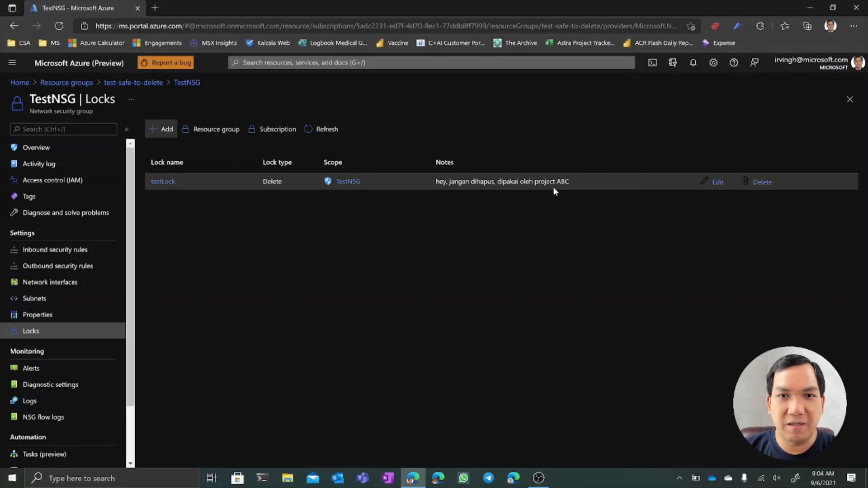Edit the testLock lock
Viewport: 868px width, 488px height.
[712, 182]
